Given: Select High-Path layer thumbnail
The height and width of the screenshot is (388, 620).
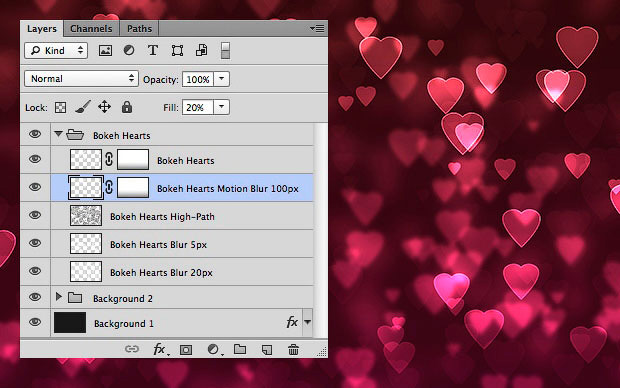Looking at the screenshot, I should click(x=86, y=216).
